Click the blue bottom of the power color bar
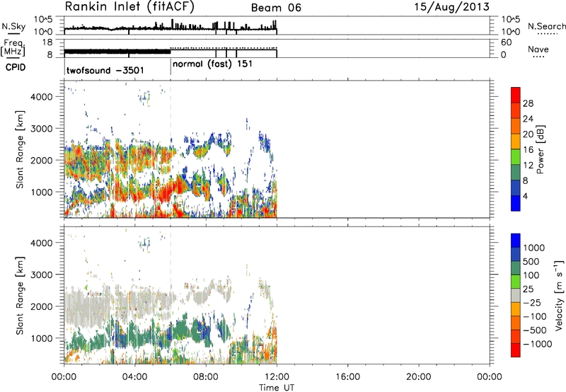Image resolution: width=566 pixels, height=392 pixels. pyautogui.click(x=516, y=204)
